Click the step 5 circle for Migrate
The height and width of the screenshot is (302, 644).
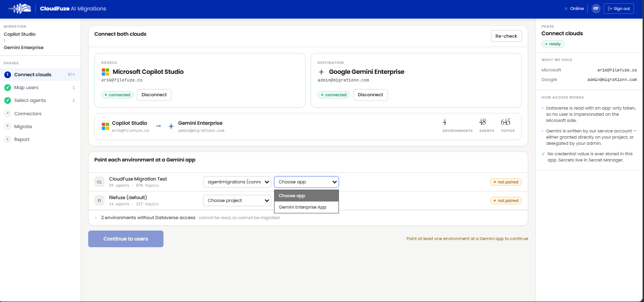point(7,126)
